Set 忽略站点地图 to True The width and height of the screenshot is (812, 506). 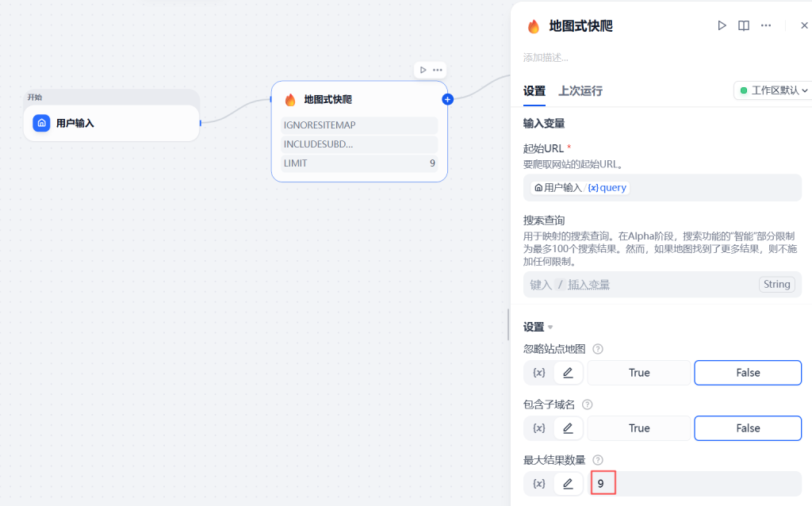click(x=639, y=373)
